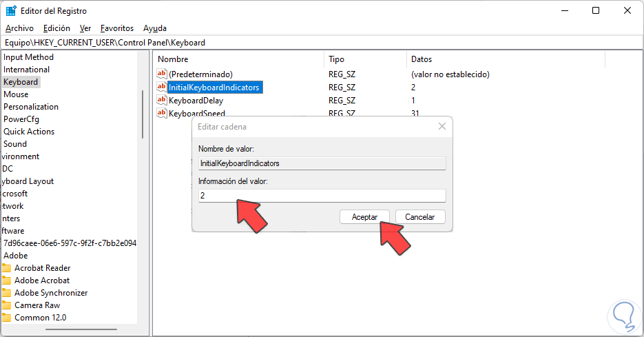Open the Edición menu

[56, 28]
